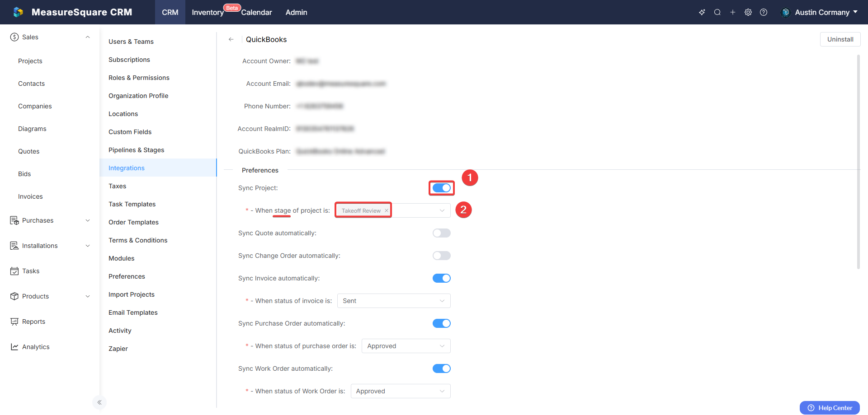This screenshot has width=868, height=415.
Task: Disable the Sync Project toggle
Action: (442, 188)
